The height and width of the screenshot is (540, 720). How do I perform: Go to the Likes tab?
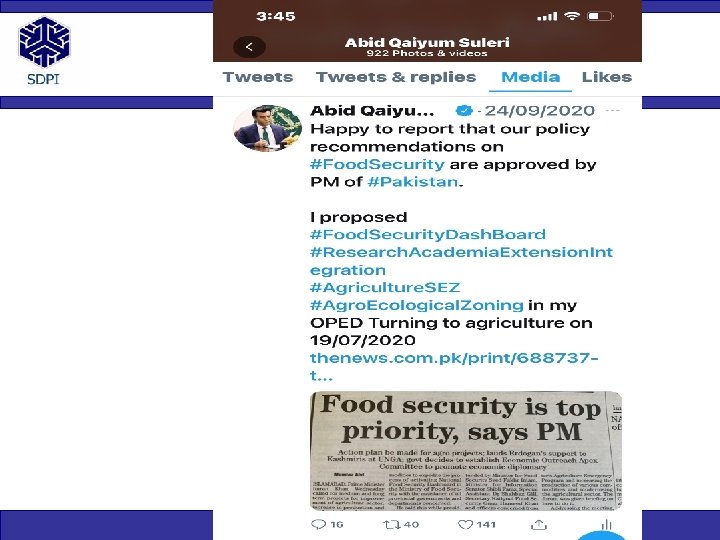pyautogui.click(x=607, y=77)
